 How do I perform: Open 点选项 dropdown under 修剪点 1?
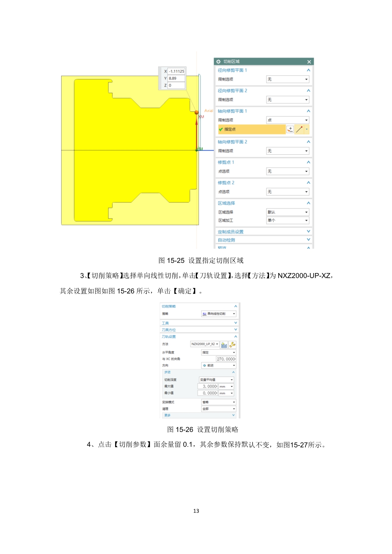pyautogui.click(x=288, y=171)
